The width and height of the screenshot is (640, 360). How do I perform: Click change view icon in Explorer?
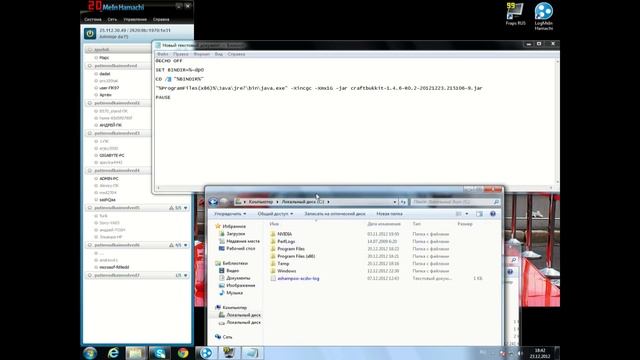[x=459, y=213]
